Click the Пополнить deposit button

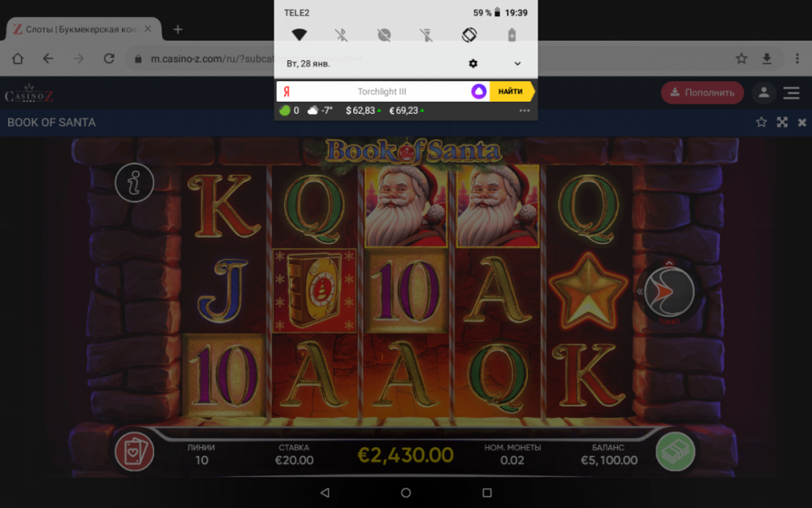(x=702, y=93)
